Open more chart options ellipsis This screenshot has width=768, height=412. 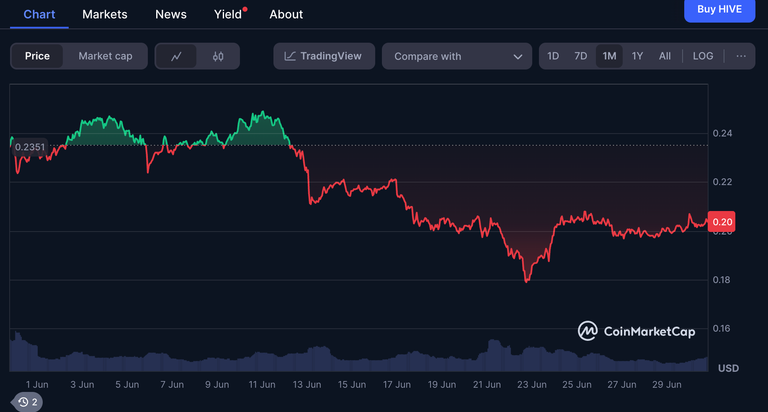click(741, 56)
